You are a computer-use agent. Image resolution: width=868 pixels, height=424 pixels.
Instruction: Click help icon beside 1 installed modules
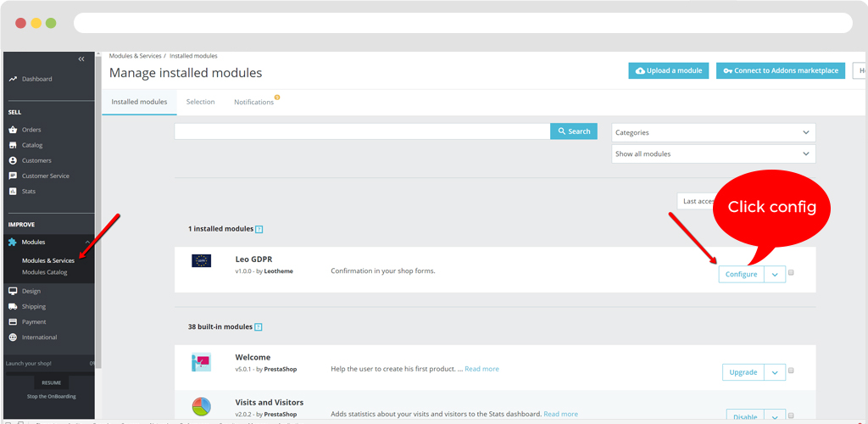click(x=259, y=229)
